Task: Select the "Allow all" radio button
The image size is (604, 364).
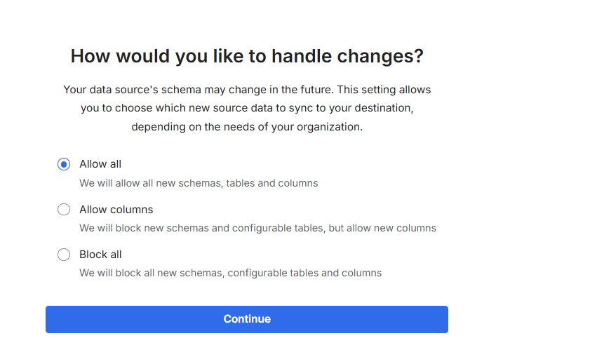Action: (x=64, y=164)
